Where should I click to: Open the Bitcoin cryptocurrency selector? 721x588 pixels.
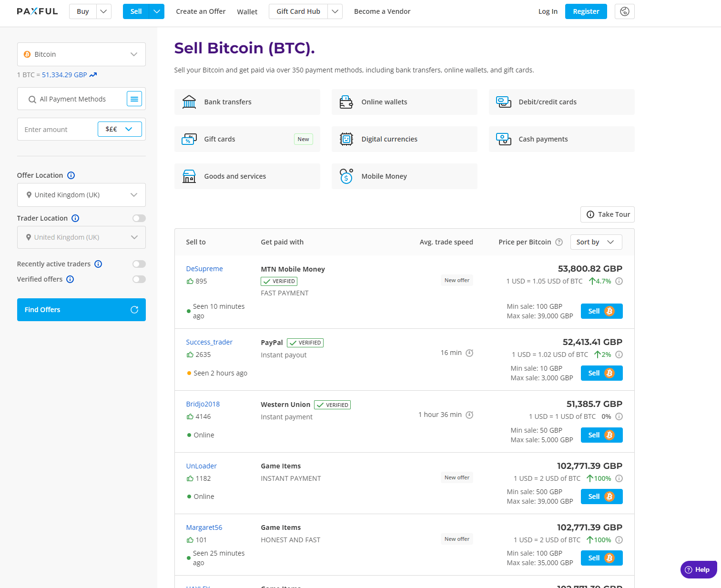tap(81, 54)
